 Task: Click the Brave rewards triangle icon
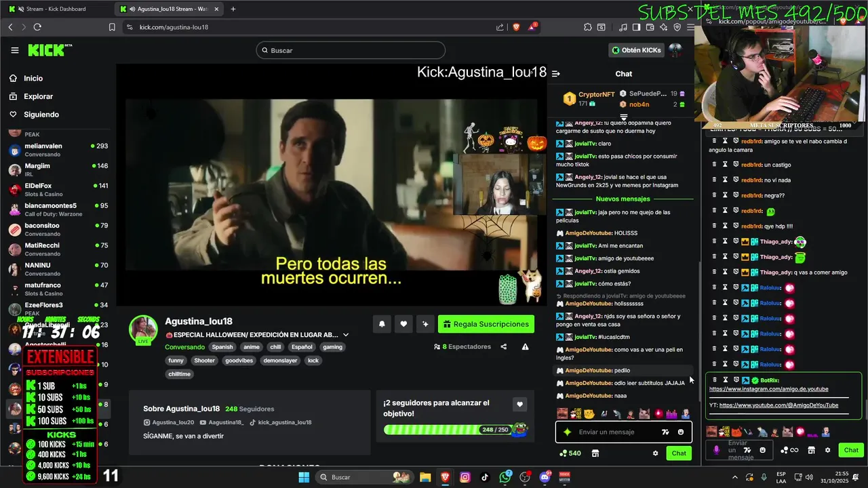(532, 27)
